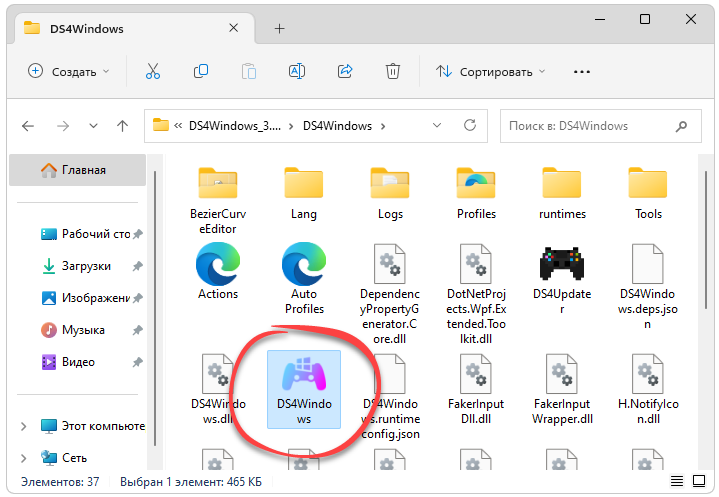The width and height of the screenshot is (719, 497).
Task: Click the Delete trash can icon
Action: coord(393,72)
